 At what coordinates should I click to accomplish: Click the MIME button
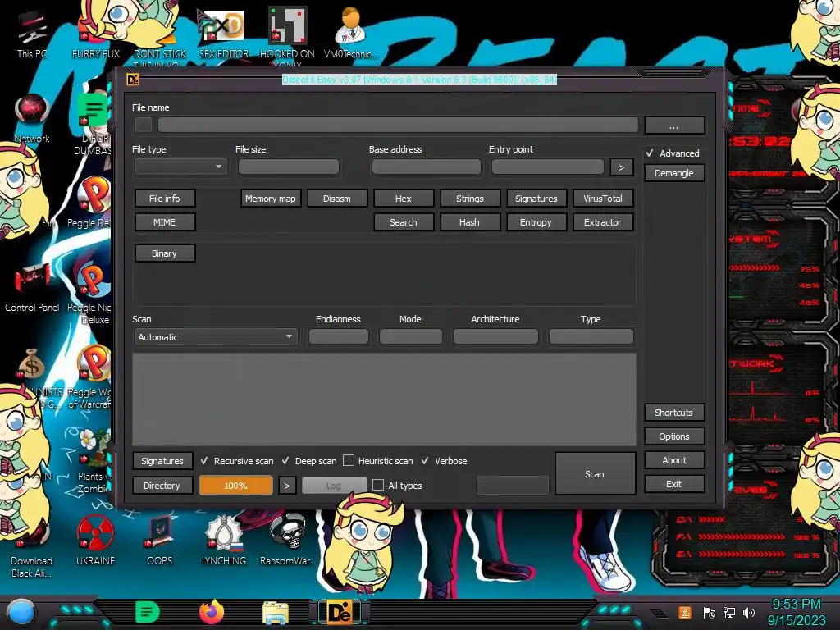point(164,221)
